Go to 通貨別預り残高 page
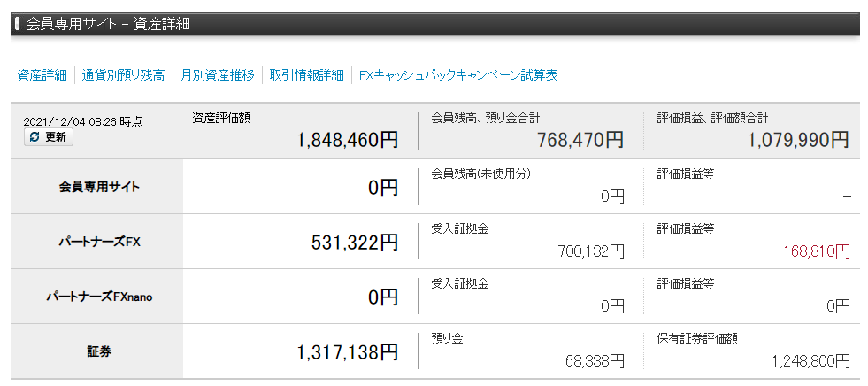This screenshot has width=868, height=386. [123, 75]
